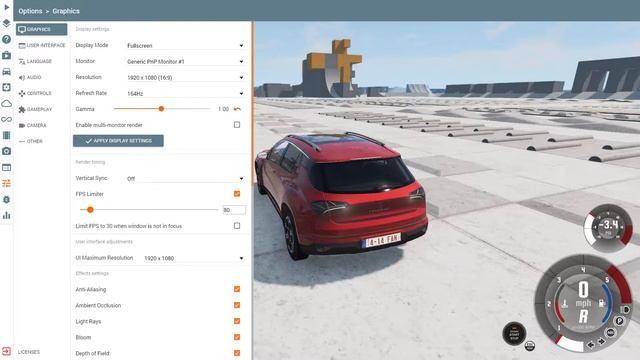
Task: Click the infinity loop icon in the sidebar
Action: pyautogui.click(x=7, y=119)
